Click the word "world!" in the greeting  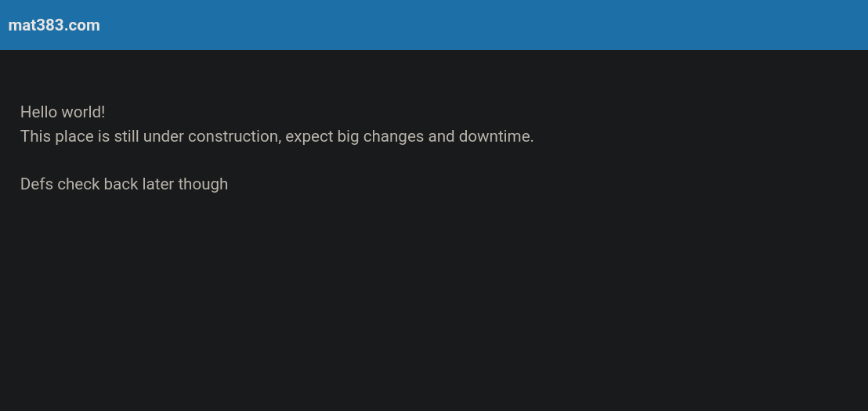pos(83,112)
